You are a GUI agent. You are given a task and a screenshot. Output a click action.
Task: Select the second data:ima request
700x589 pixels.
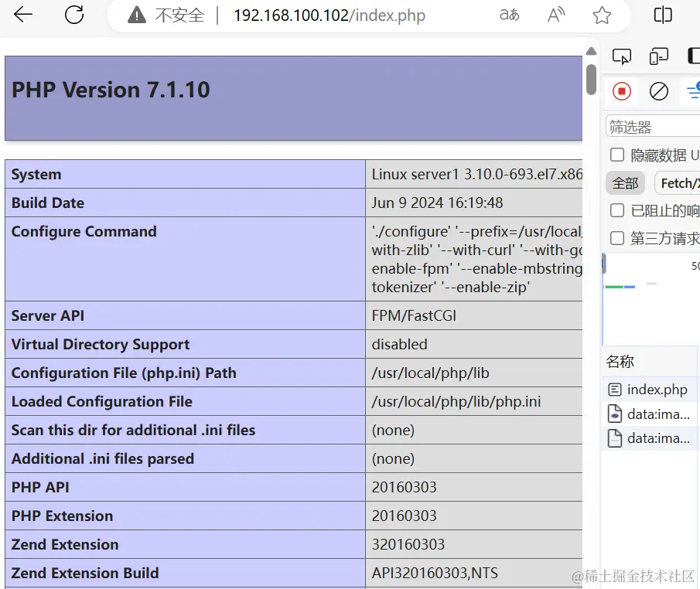point(650,438)
